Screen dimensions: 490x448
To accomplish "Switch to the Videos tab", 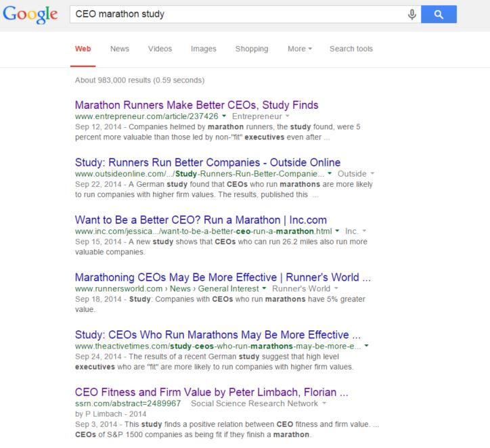I will point(160,49).
